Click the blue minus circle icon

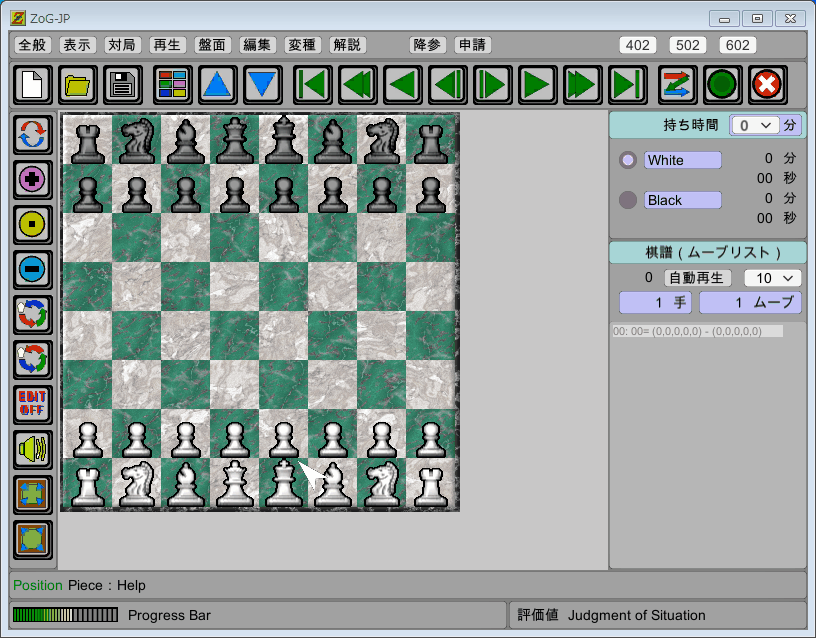tap(33, 270)
